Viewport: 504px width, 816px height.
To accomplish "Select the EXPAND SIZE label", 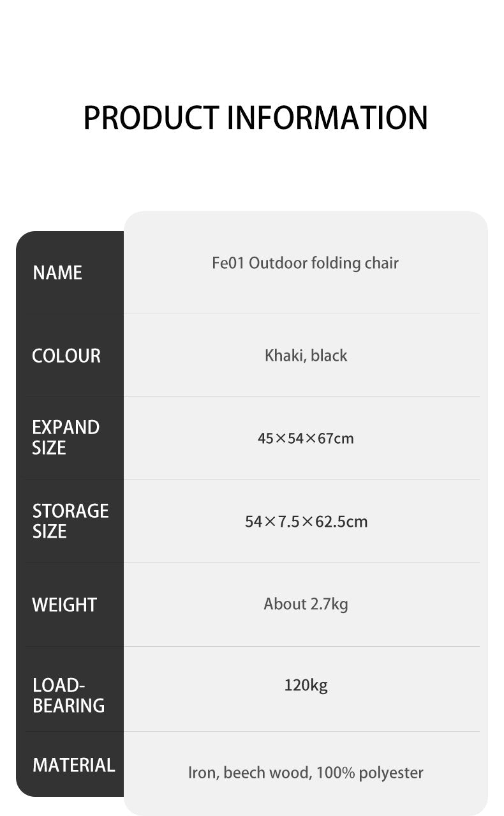I will 66,437.
